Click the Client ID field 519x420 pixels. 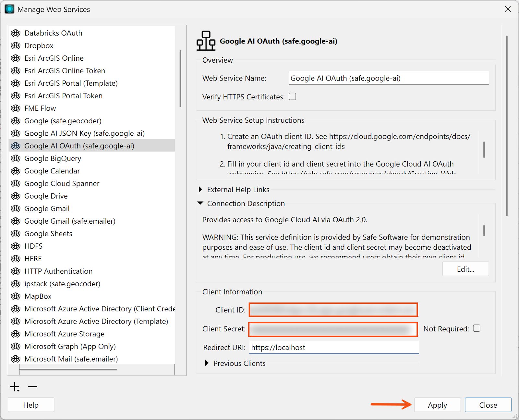tap(333, 310)
